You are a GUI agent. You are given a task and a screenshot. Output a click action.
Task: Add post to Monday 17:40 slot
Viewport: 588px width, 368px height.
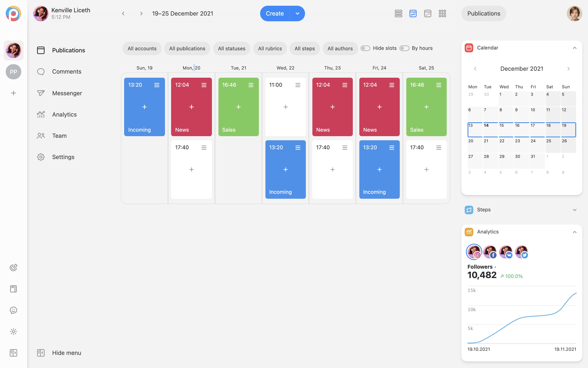coord(192,169)
